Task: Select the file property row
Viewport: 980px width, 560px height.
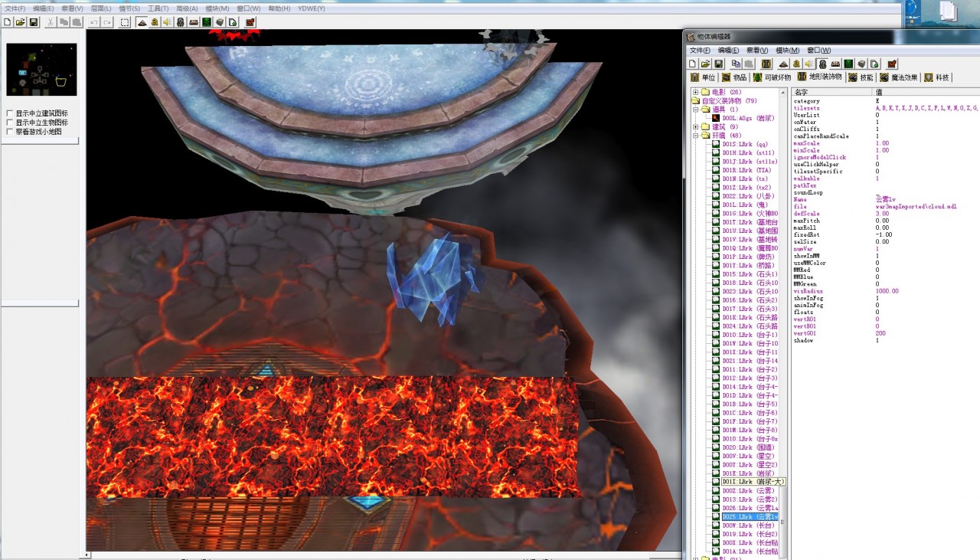Action: (886, 207)
